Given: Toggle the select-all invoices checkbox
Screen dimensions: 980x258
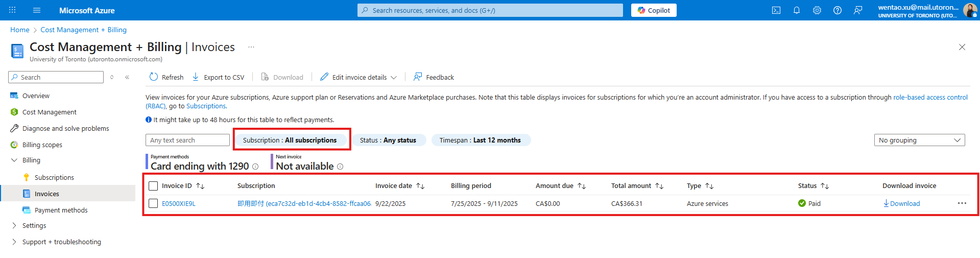Looking at the screenshot, I should [x=153, y=186].
